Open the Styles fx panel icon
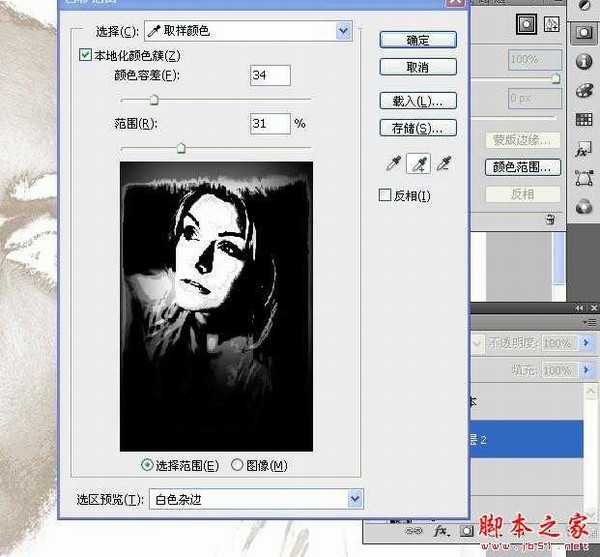 click(x=585, y=150)
